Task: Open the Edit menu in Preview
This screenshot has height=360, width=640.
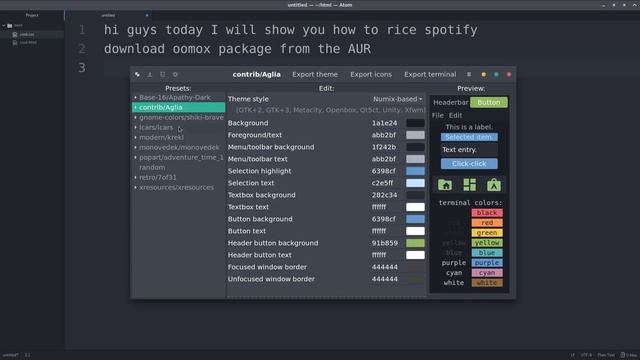Action: (456, 116)
